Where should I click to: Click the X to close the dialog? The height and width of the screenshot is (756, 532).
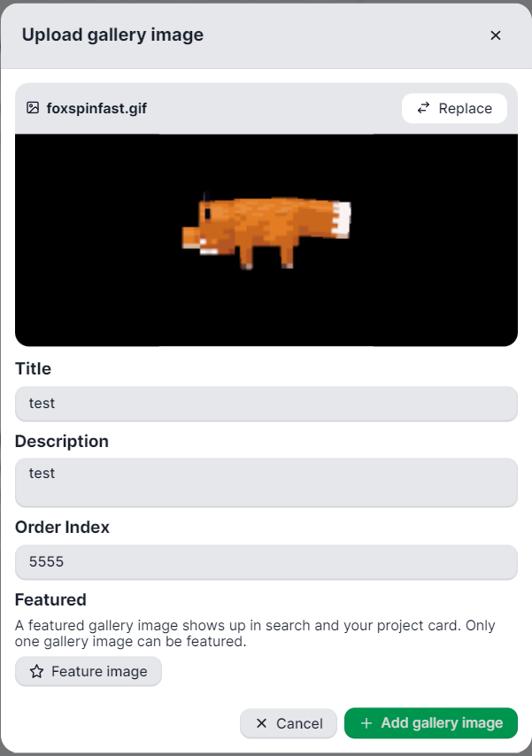496,35
